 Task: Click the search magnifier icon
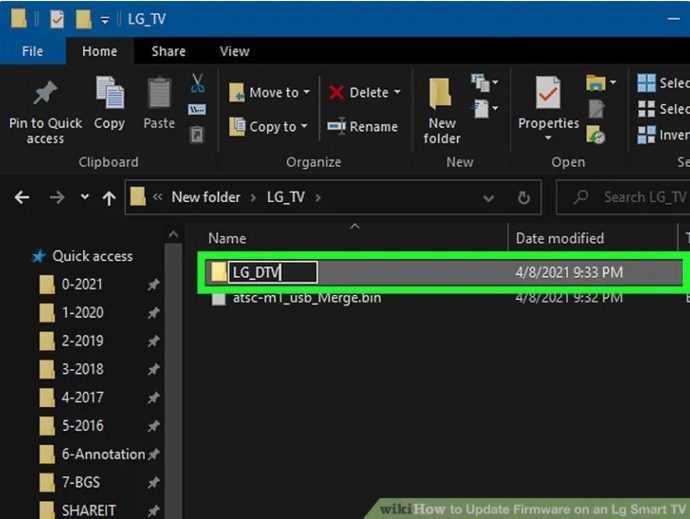(581, 197)
